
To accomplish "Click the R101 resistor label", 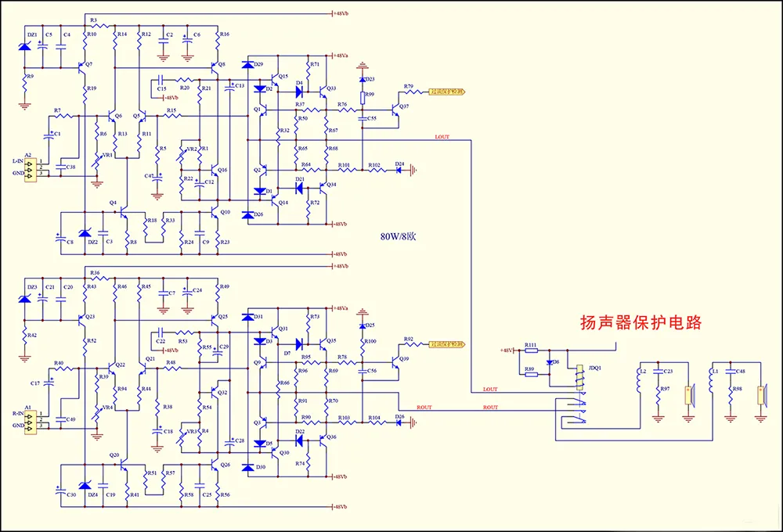I will click(x=344, y=165).
